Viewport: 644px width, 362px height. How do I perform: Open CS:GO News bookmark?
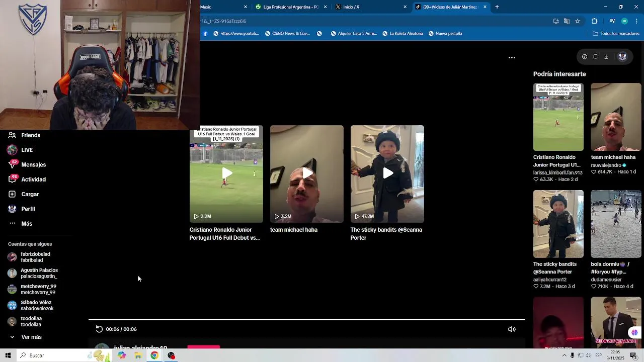(287, 34)
